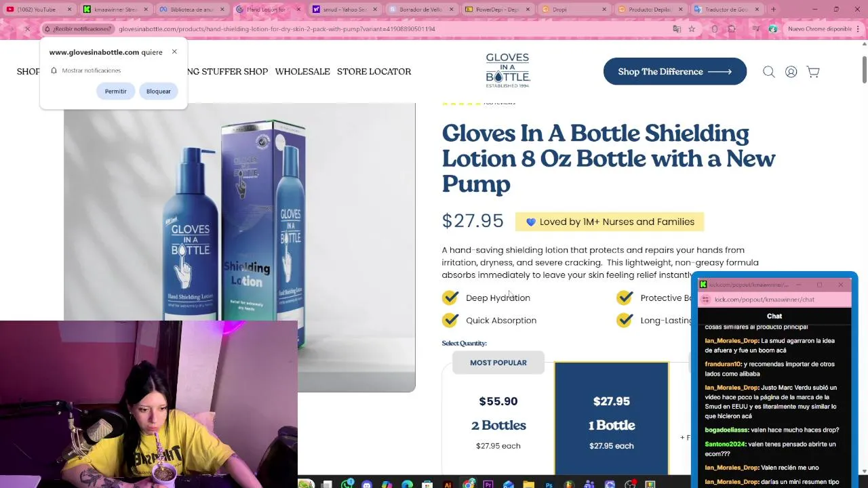868x488 pixels.
Task: Open the site search magnifier icon
Action: click(768, 72)
